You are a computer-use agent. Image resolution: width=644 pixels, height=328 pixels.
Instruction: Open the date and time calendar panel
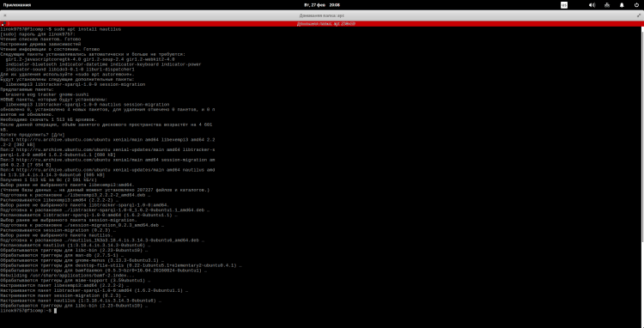click(x=322, y=5)
